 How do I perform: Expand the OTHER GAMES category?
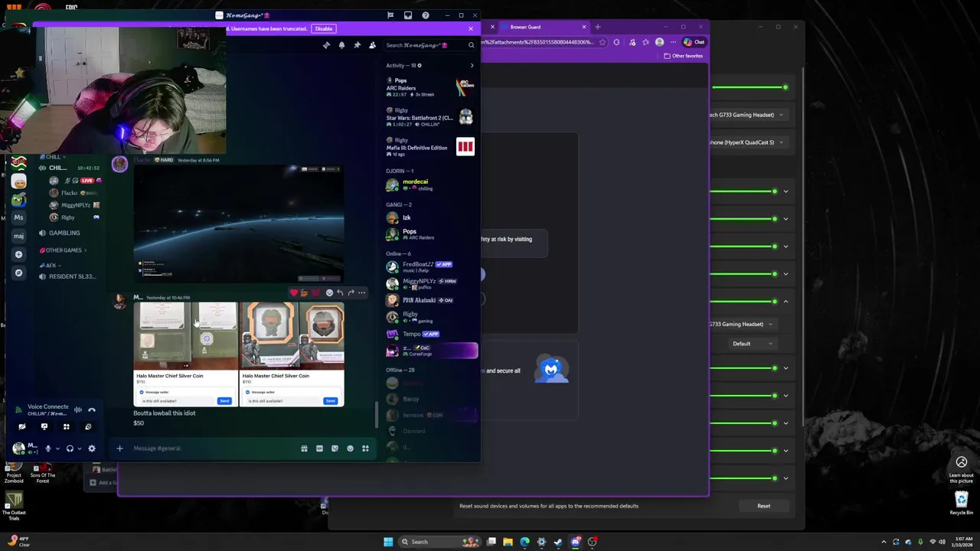click(x=64, y=250)
